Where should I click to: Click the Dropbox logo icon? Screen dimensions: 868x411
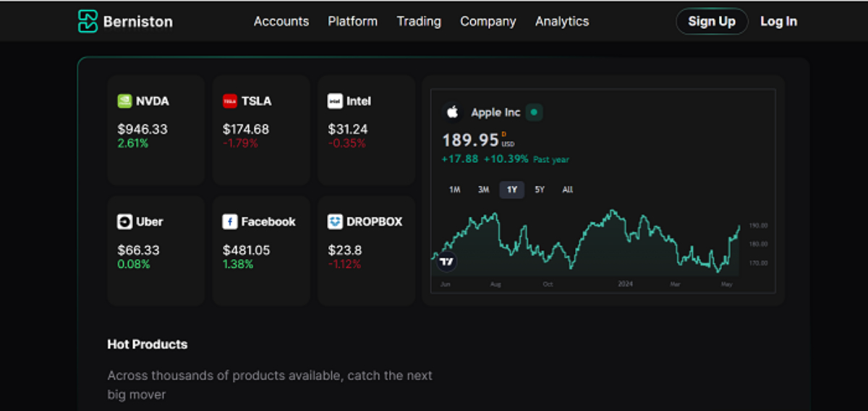[335, 221]
